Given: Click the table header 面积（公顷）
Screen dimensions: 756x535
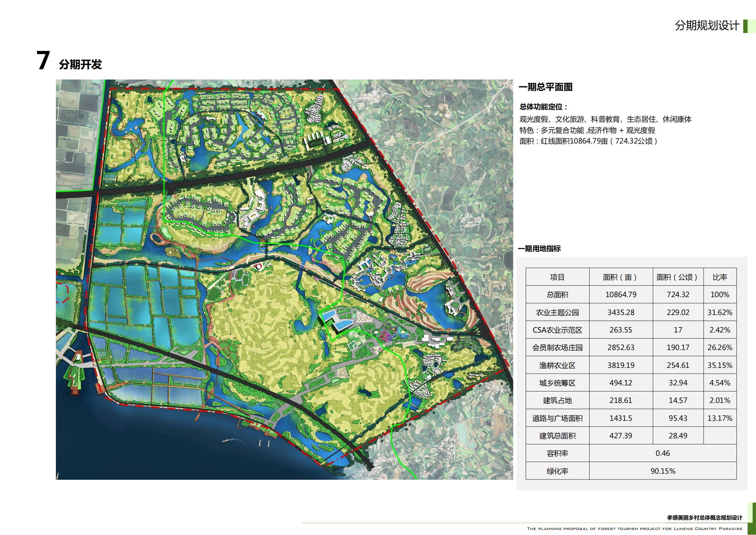Looking at the screenshot, I should click(678, 277).
